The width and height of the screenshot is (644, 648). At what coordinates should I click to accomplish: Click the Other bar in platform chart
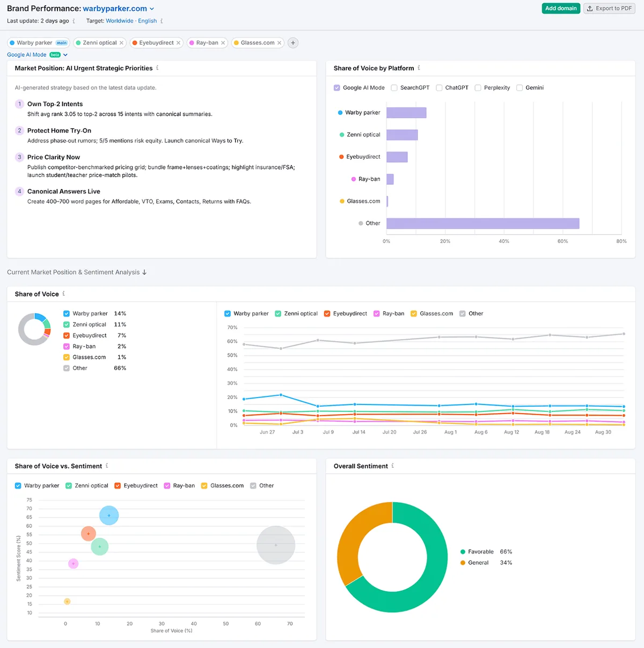[x=483, y=224]
